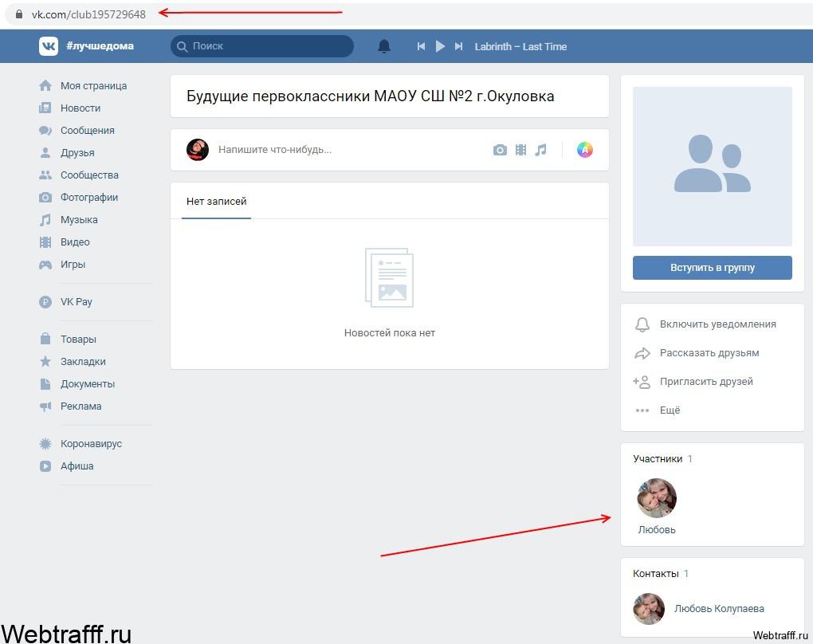Open Музыка in the left sidebar
This screenshot has height=644, width=813.
tap(79, 220)
